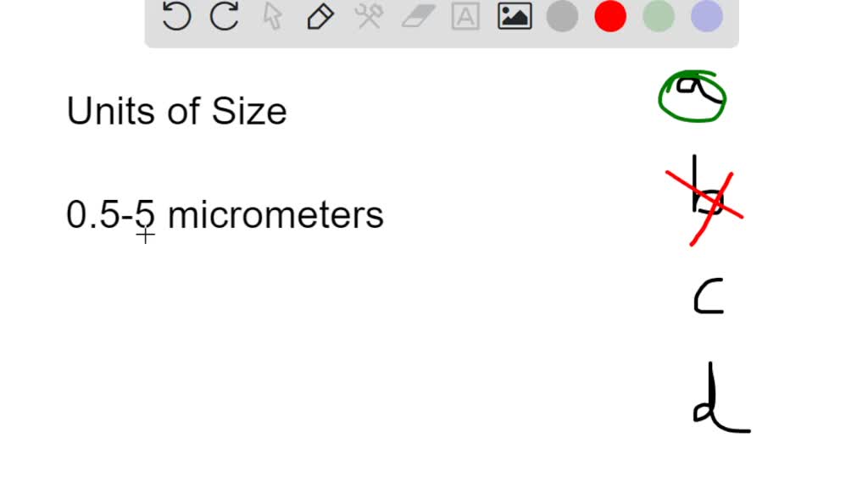Click the insert Image icon
868x488 pixels.
click(513, 16)
